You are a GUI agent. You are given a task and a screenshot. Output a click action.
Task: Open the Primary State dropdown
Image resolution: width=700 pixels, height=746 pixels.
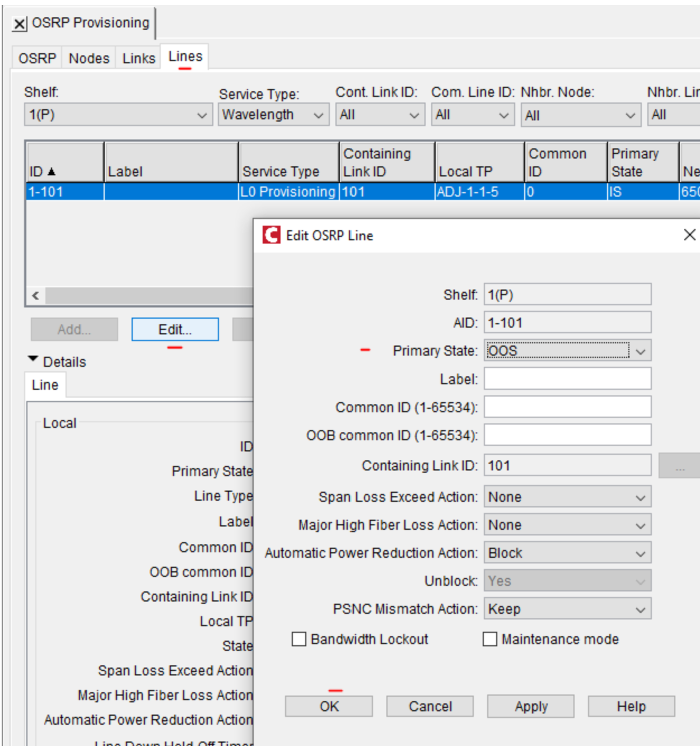point(641,351)
